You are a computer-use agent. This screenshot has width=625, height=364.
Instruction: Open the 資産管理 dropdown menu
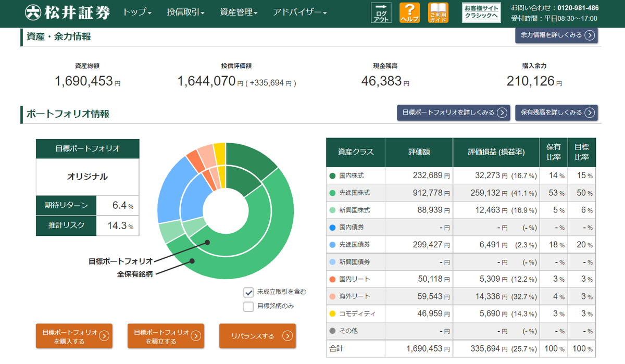pos(239,12)
